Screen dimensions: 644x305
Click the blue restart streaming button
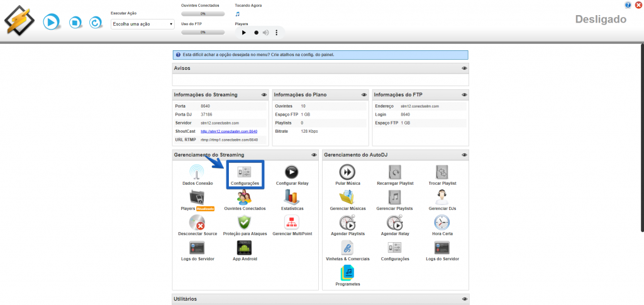pyautogui.click(x=96, y=23)
